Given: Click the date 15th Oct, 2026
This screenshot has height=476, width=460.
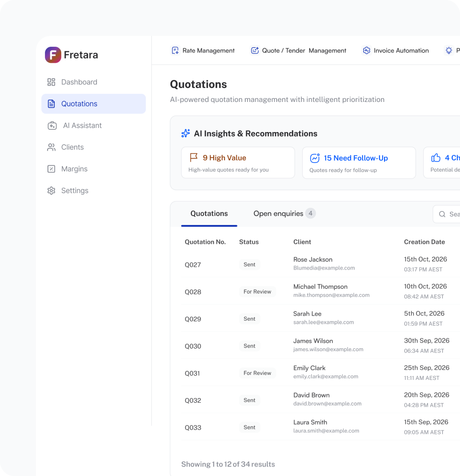Looking at the screenshot, I should [x=425, y=259].
